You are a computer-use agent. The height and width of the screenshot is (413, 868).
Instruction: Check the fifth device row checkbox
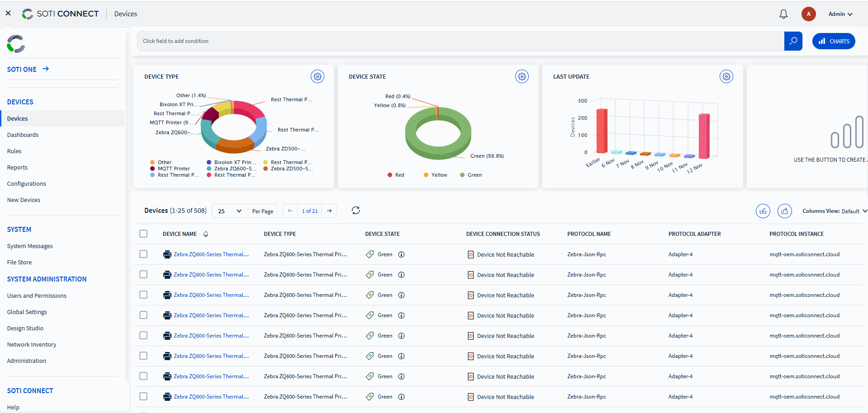(x=143, y=335)
